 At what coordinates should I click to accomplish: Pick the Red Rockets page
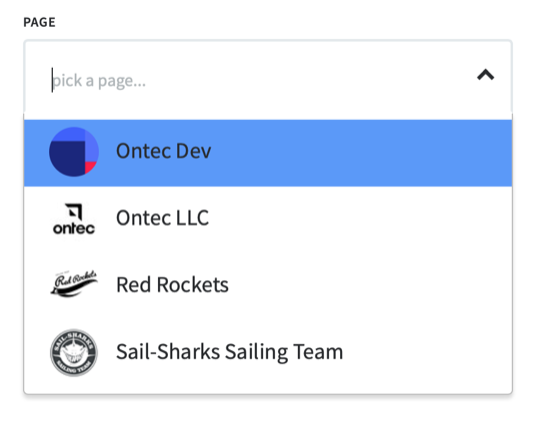(x=268, y=285)
